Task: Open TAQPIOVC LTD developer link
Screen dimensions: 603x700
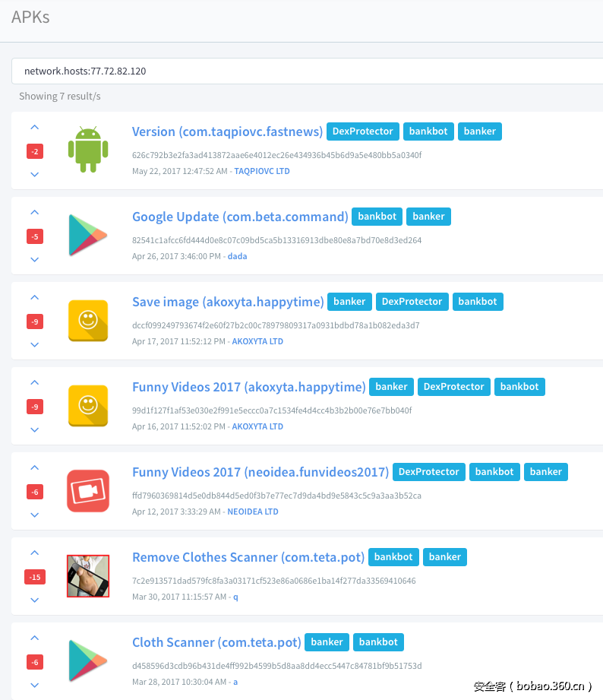Action: (261, 172)
